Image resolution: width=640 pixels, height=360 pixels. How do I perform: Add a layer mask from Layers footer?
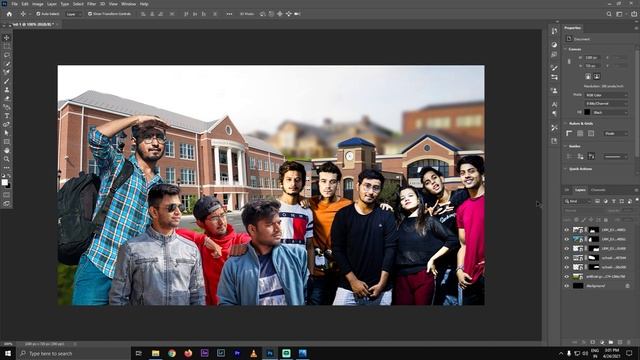tap(593, 342)
